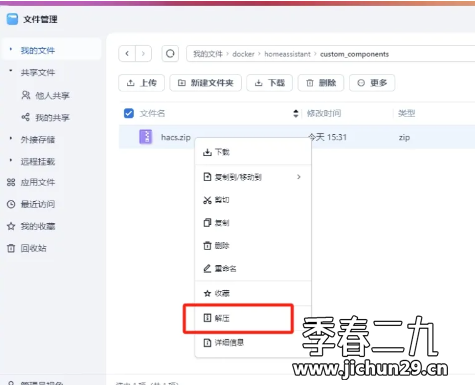Click the grid icon beside 应用文件

click(11, 182)
